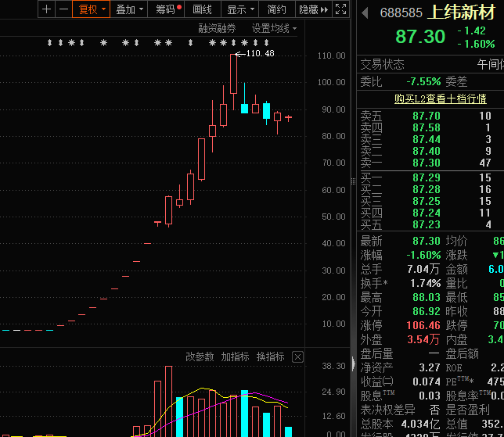Screen dimensions: 504x437
Task: Click the panel splitter grip handle
Action: 353,181
